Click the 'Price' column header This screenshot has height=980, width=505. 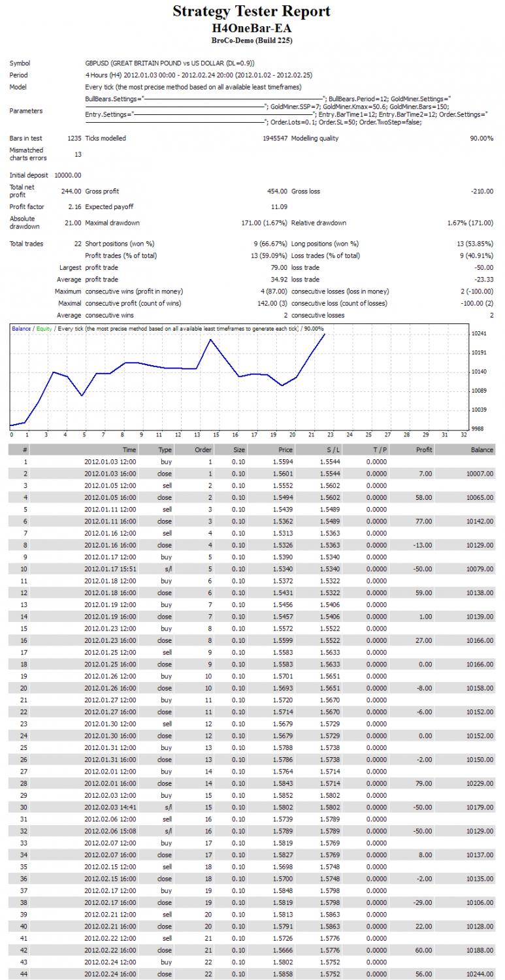(285, 449)
